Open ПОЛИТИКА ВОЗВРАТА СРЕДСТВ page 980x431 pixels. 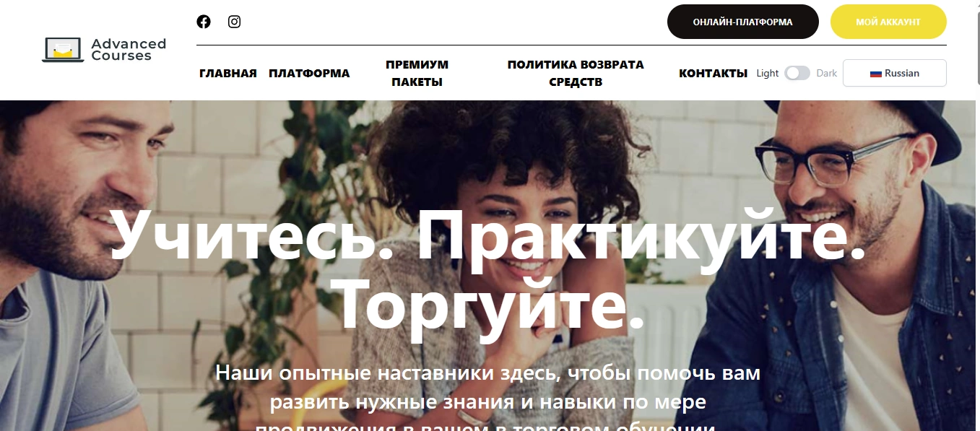click(576, 73)
